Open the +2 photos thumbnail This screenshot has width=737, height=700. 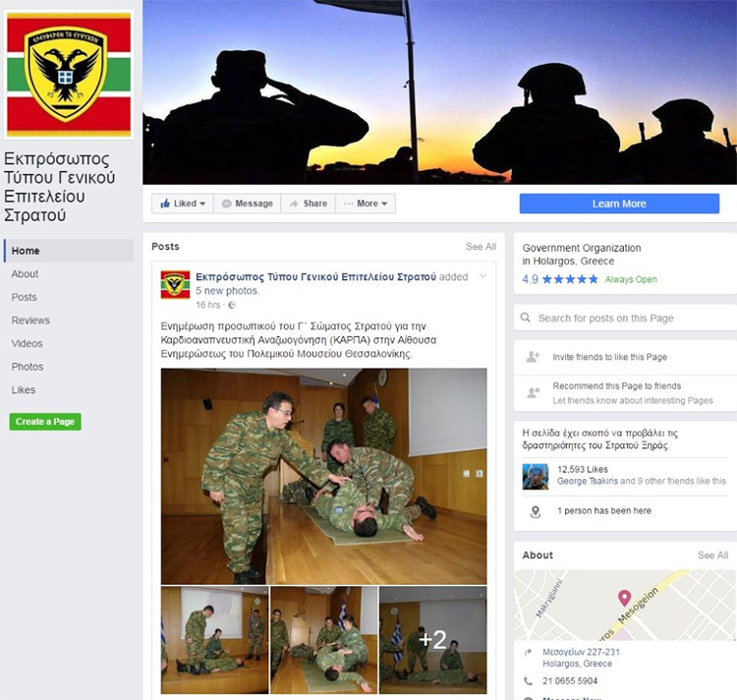click(433, 640)
